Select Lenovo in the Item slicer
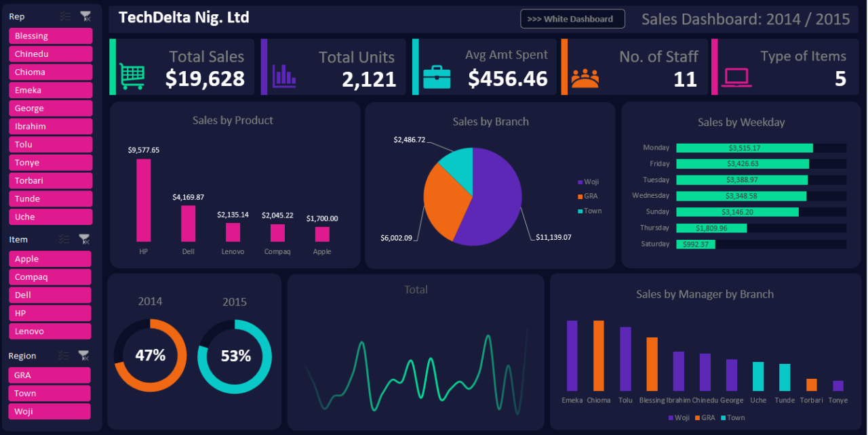Image resolution: width=868 pixels, height=435 pixels. pos(50,331)
